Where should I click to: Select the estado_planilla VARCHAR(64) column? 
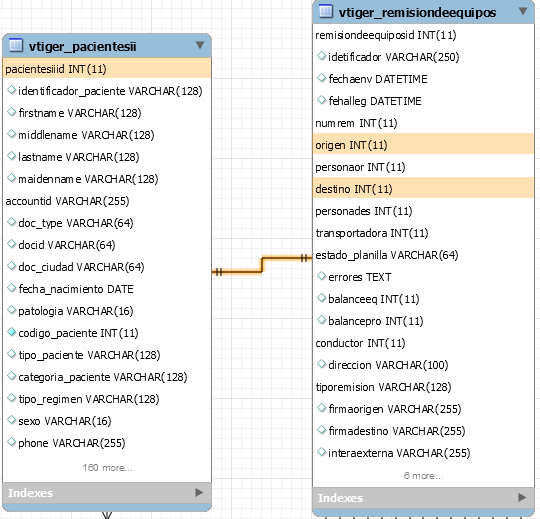click(x=387, y=255)
